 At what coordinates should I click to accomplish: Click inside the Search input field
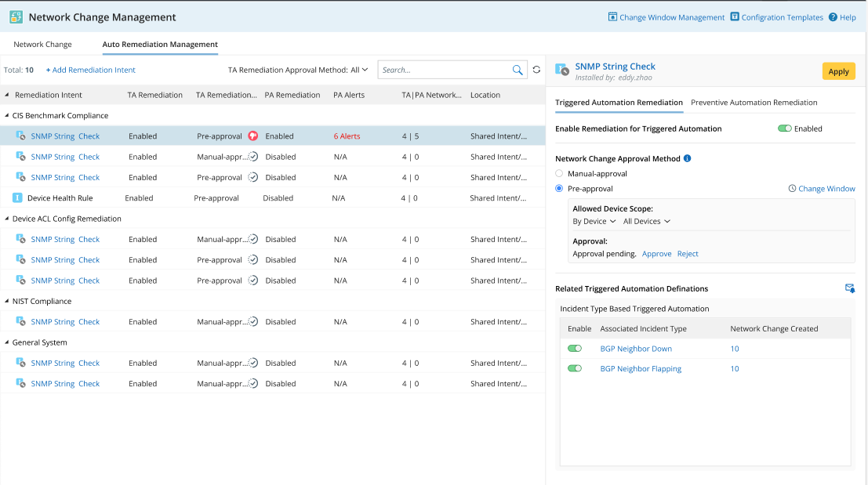point(443,70)
